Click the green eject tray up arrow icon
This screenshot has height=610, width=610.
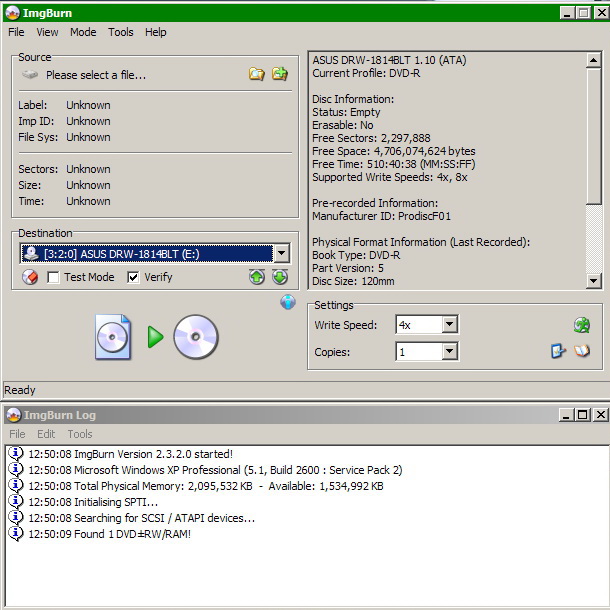pyautogui.click(x=257, y=277)
